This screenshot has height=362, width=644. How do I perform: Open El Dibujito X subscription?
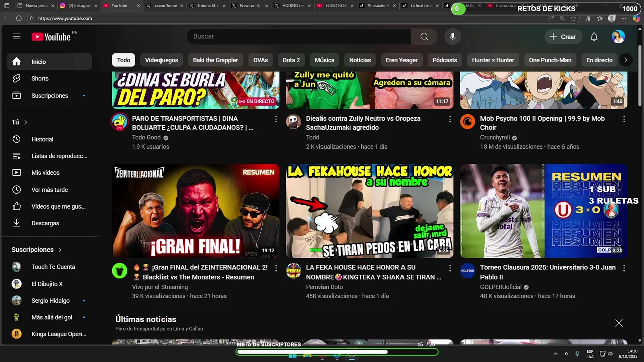pos(49,284)
